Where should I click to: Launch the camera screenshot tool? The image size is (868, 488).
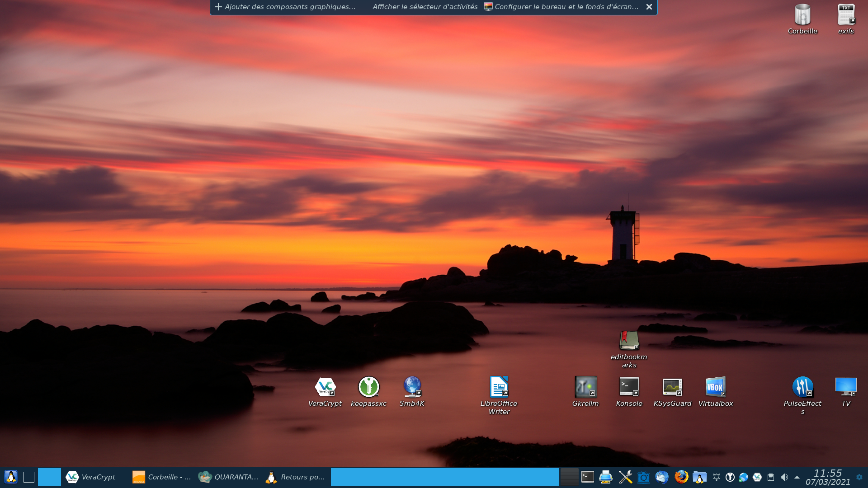coord(643,477)
